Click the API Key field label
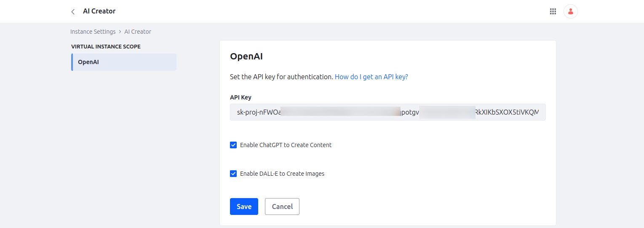 (x=240, y=97)
